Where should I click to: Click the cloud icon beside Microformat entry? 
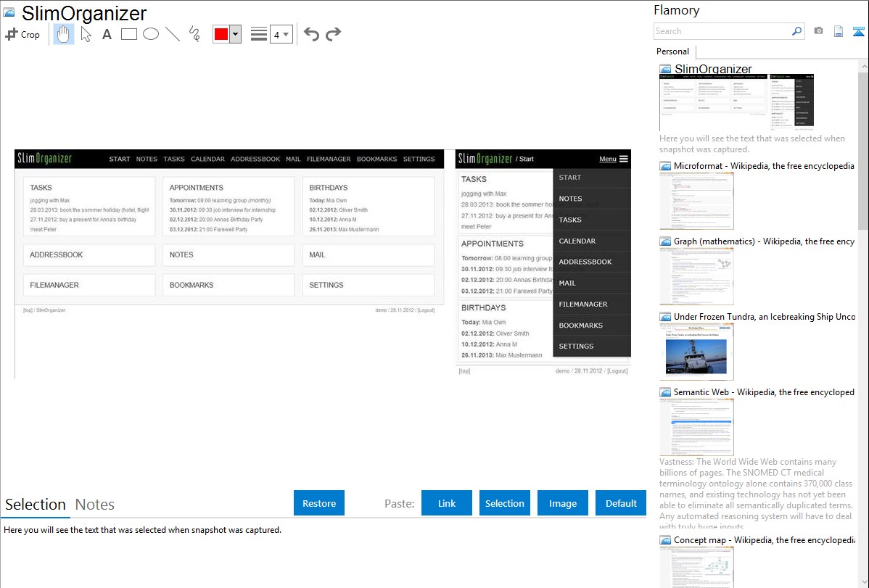666,166
